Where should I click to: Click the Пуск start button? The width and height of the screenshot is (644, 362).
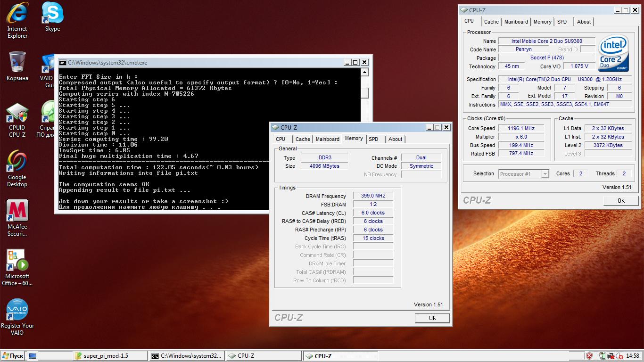pyautogui.click(x=13, y=356)
